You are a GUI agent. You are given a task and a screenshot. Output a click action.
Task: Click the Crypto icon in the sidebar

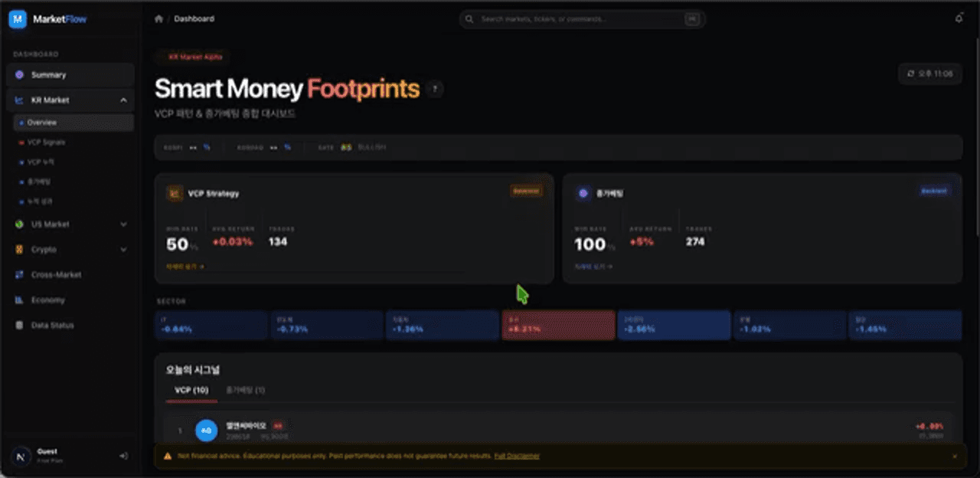click(x=19, y=250)
